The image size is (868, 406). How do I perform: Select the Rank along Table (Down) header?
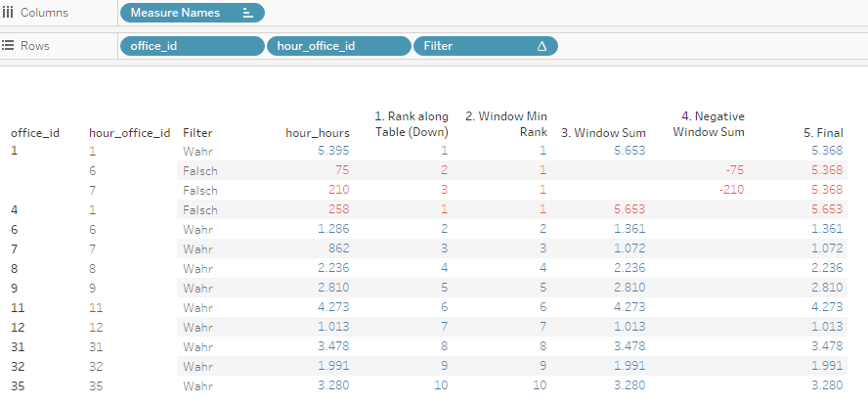(412, 124)
